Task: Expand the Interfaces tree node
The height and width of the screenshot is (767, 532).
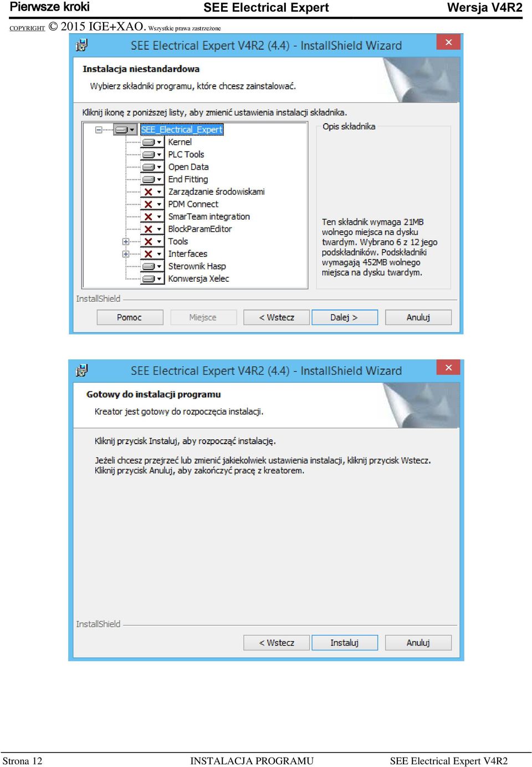Action: click(126, 254)
